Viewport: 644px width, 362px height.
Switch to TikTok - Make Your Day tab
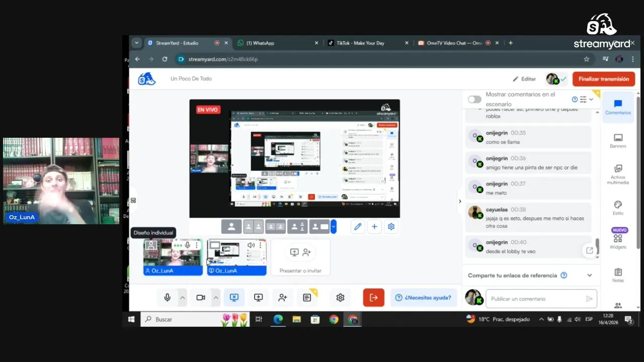click(x=368, y=43)
